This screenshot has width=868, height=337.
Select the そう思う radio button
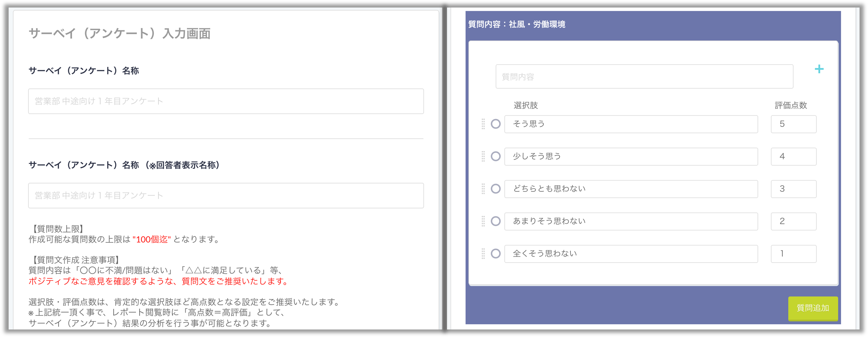tap(495, 124)
